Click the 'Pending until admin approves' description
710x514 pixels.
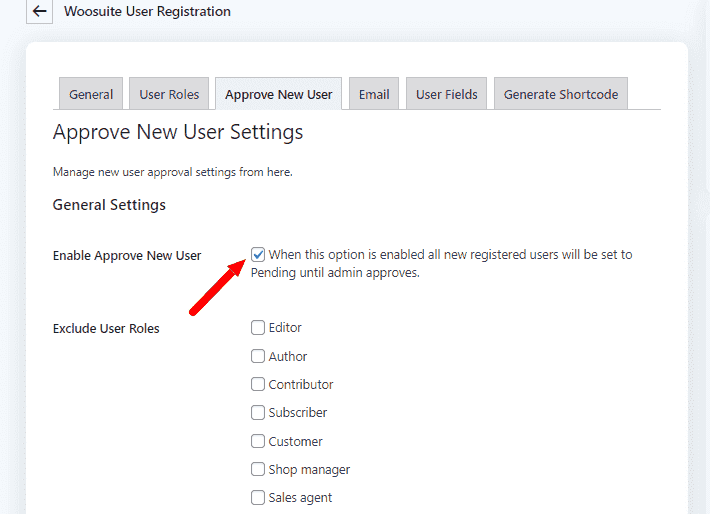pyautogui.click(x=335, y=273)
